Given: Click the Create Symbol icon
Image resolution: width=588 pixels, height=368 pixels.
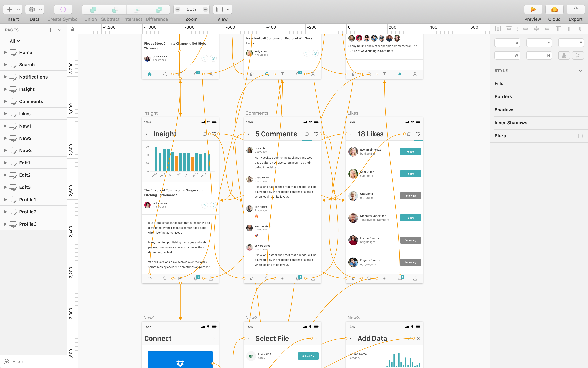Looking at the screenshot, I should (63, 9).
